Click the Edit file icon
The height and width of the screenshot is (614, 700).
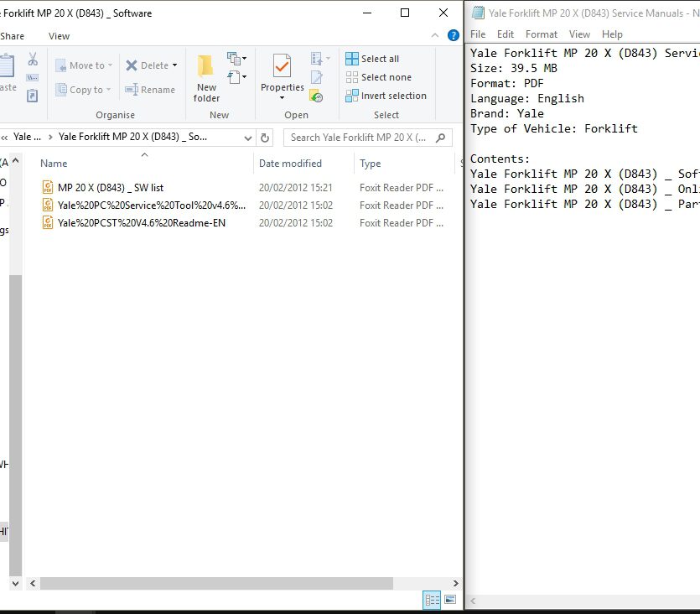(x=317, y=77)
